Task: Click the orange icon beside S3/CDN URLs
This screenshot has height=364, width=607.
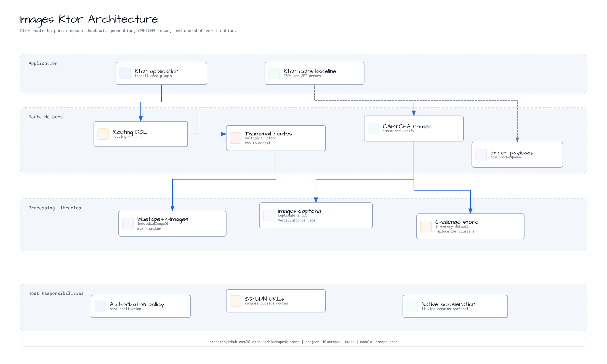Action: click(x=236, y=301)
